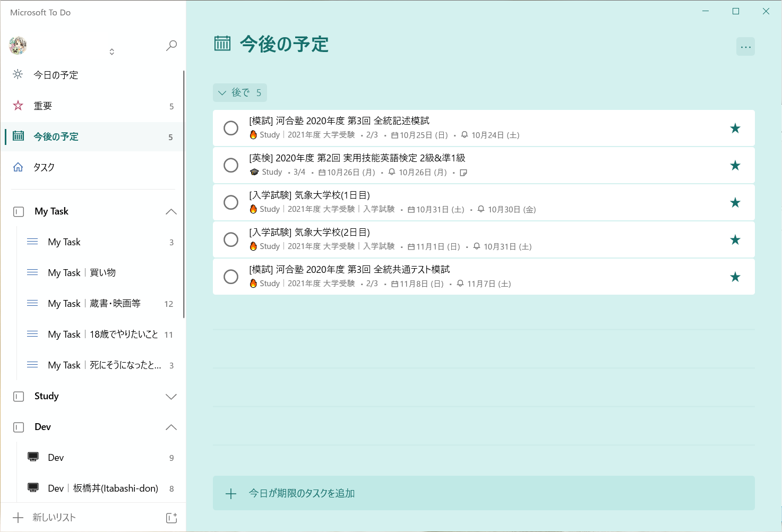
Task: Mark 全統記述模試 task as complete
Action: 231,128
